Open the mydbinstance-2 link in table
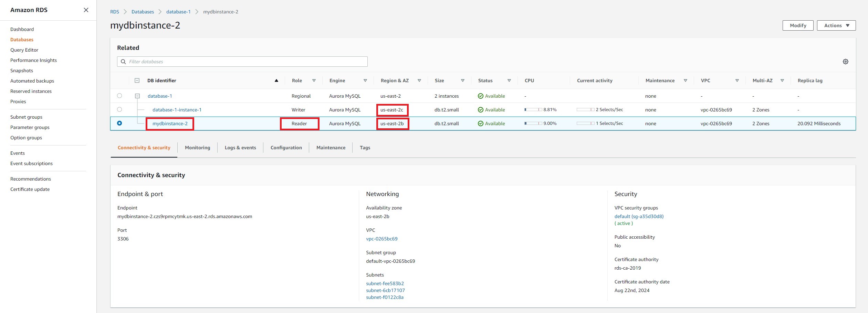The image size is (868, 313). point(170,123)
